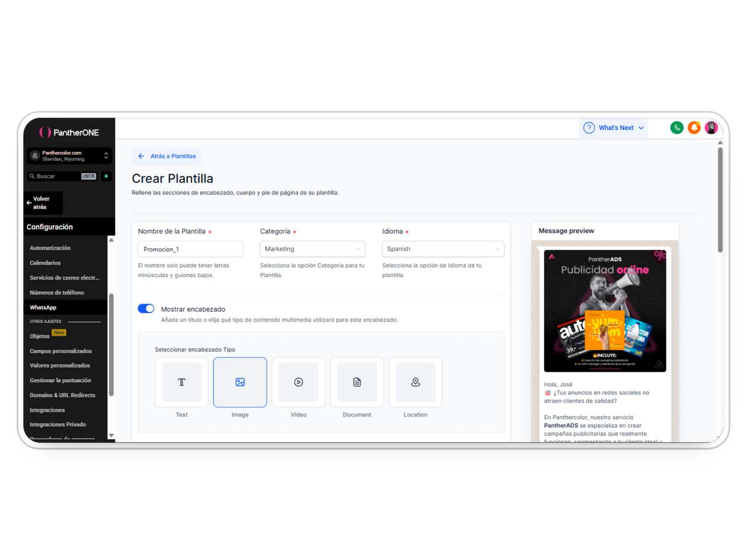Screen dimensions: 747x560
Task: Open Integraciones Privado settings
Action: tap(58, 424)
